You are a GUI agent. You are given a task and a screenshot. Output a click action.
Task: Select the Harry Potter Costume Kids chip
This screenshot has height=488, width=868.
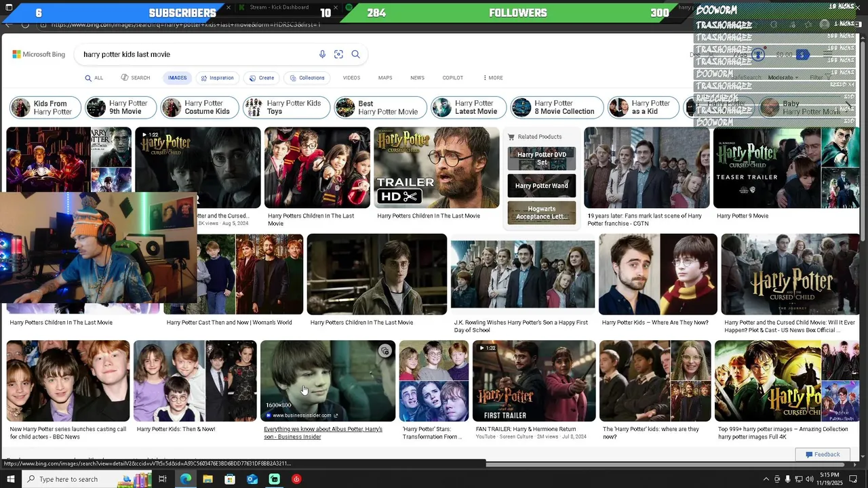click(200, 107)
